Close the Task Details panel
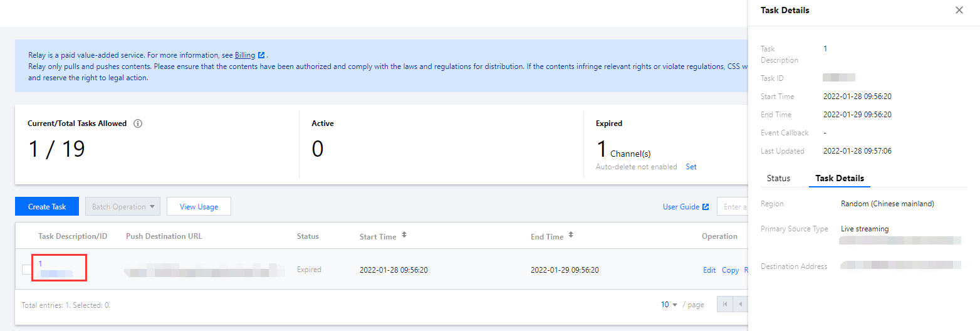This screenshot has width=980, height=331. pos(959,10)
